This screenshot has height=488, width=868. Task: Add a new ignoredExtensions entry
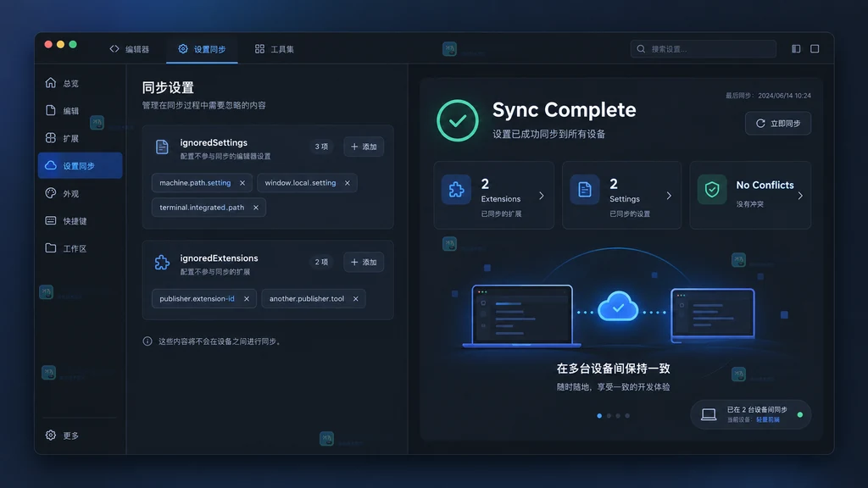(364, 263)
